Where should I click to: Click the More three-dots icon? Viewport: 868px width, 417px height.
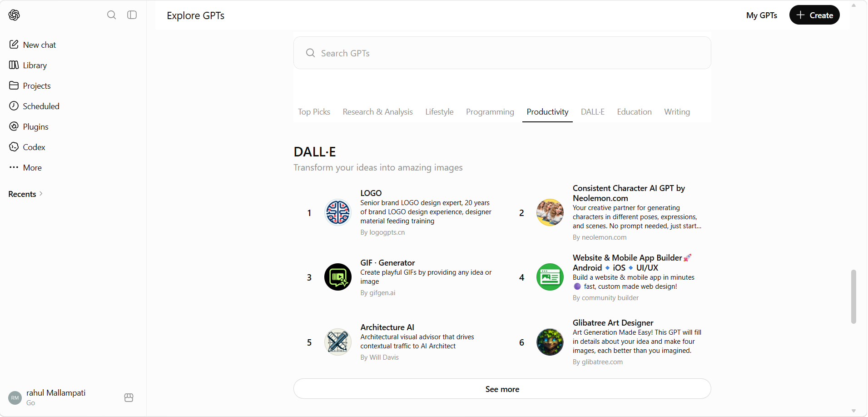click(x=14, y=167)
